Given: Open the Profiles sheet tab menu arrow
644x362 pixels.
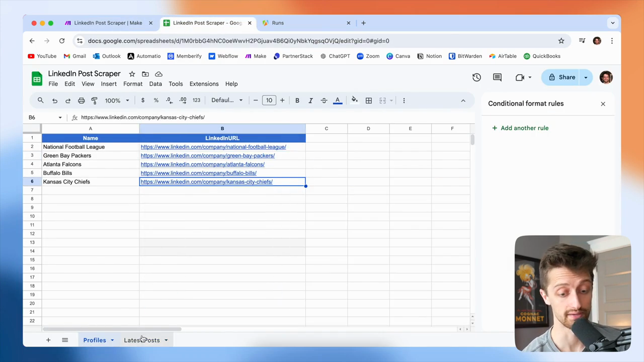Looking at the screenshot, I should point(112,340).
